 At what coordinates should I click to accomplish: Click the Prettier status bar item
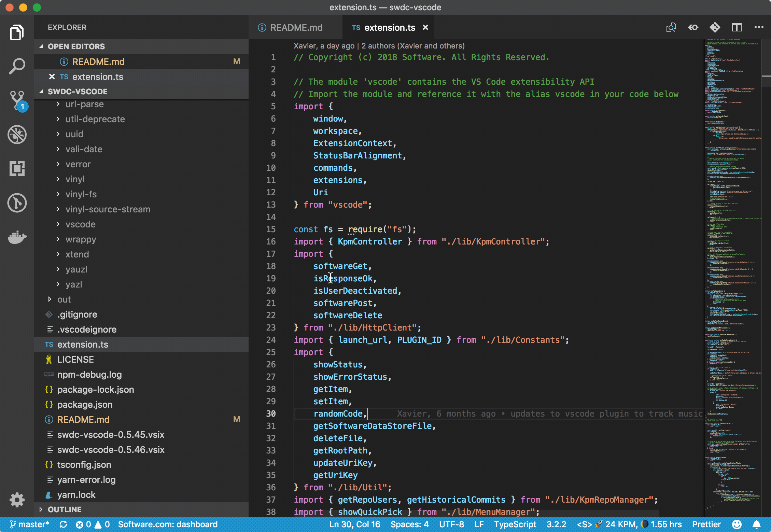pos(706,524)
